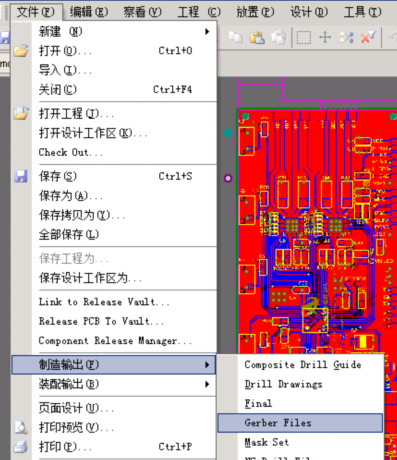Click the teal circular pad on the PCB canvas
The width and height of the screenshot is (397, 460).
coord(228,133)
